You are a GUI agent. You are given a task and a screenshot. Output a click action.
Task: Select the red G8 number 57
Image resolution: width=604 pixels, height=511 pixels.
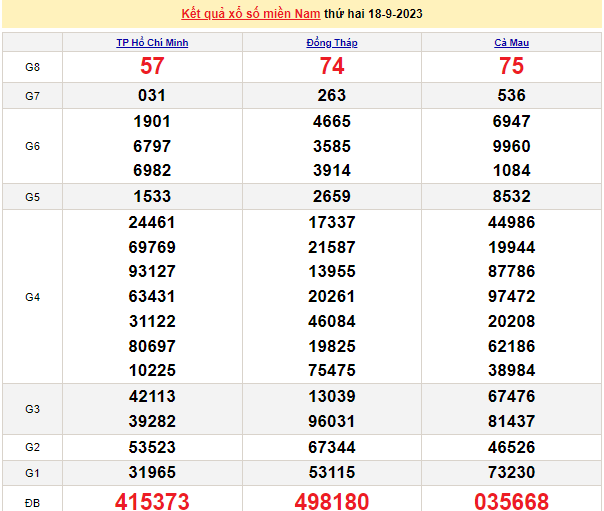click(152, 66)
